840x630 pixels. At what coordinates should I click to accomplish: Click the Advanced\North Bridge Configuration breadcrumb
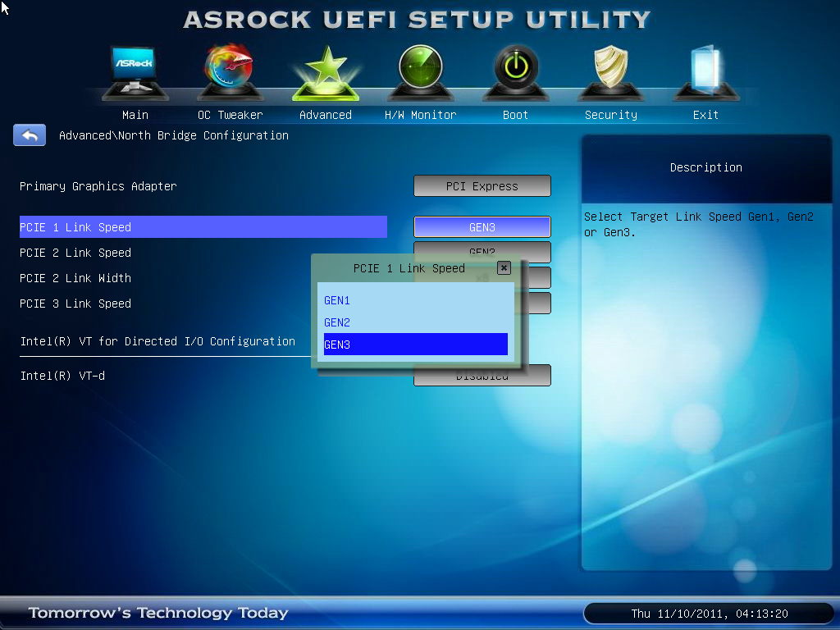pos(174,135)
